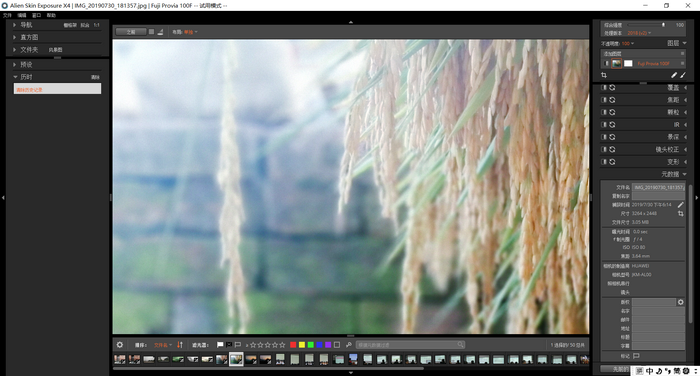Open the 文件名 sort dropdown
The height and width of the screenshot is (376, 700).
(x=163, y=345)
